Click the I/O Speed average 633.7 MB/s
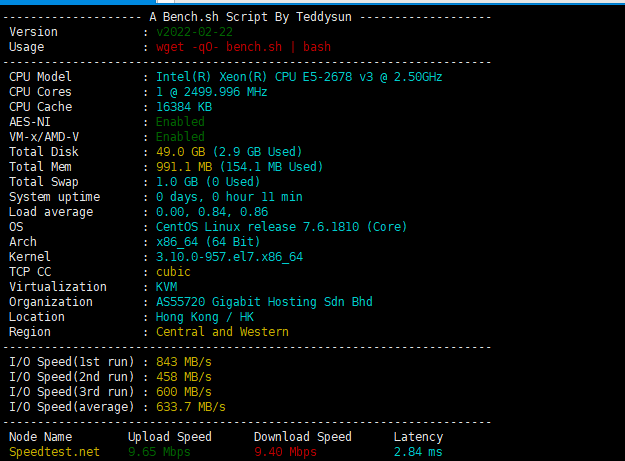 191,407
